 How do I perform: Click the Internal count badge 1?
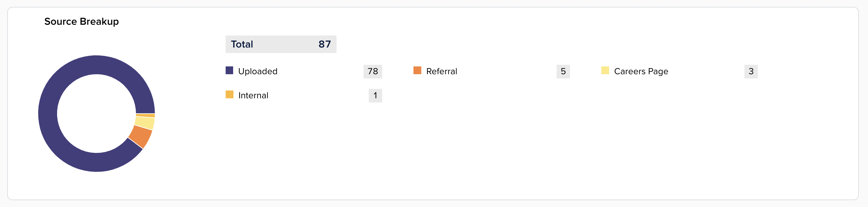[375, 96]
